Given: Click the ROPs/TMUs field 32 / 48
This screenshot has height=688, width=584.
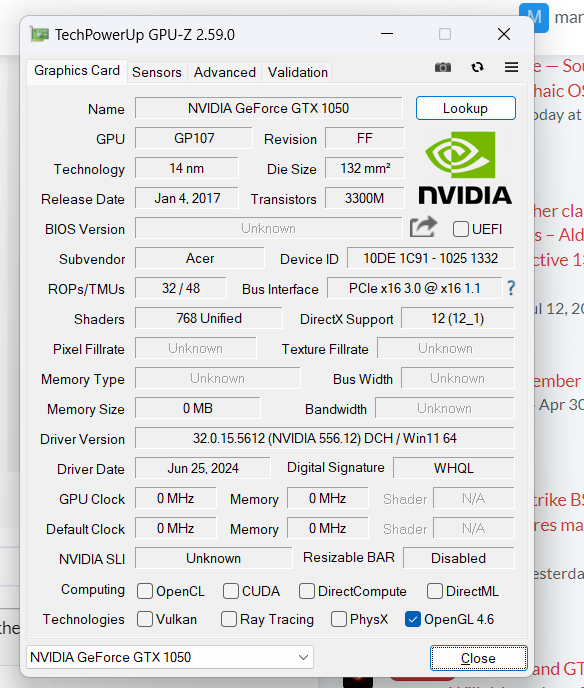Looking at the screenshot, I should [181, 288].
